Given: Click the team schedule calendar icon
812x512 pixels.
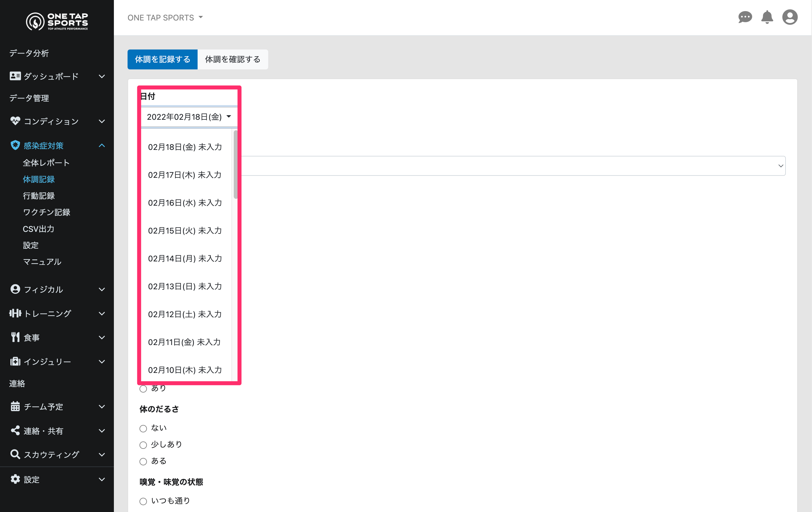Looking at the screenshot, I should point(15,406).
